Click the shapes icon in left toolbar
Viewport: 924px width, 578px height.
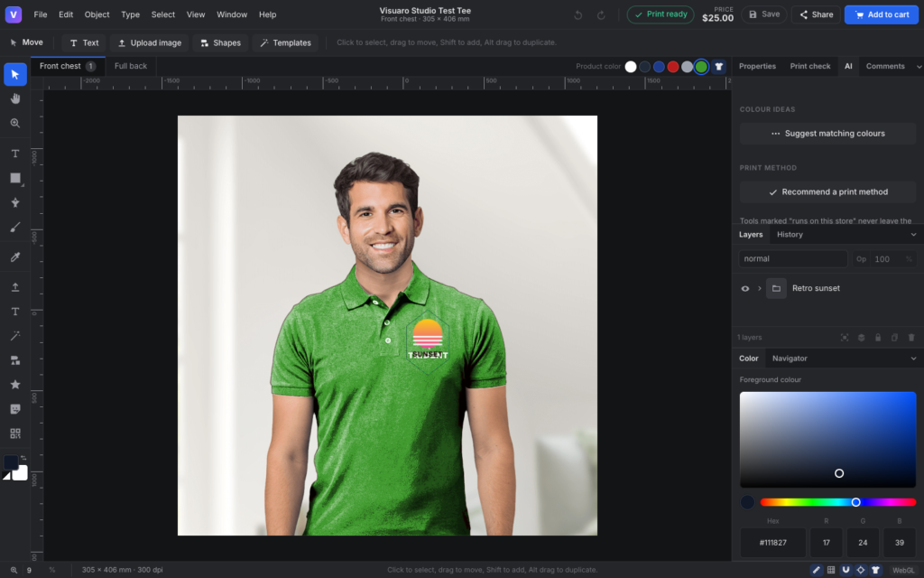pyautogui.click(x=15, y=360)
